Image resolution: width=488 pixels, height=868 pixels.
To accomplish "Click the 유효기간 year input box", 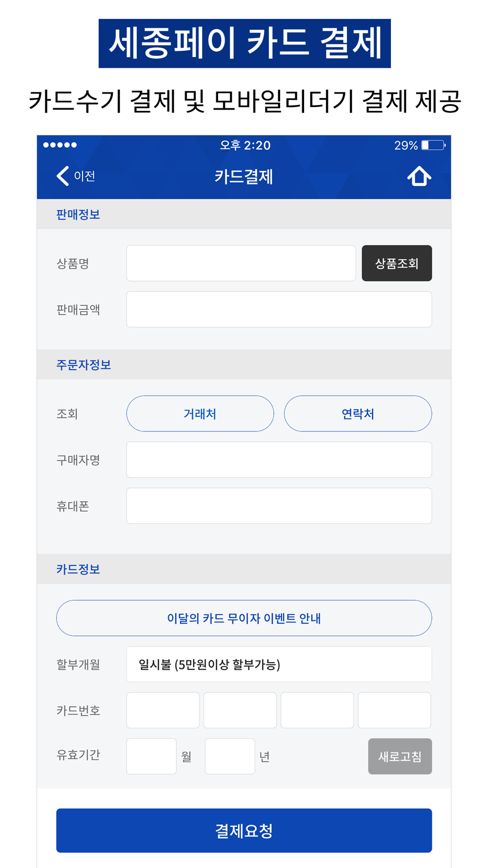I will (230, 756).
